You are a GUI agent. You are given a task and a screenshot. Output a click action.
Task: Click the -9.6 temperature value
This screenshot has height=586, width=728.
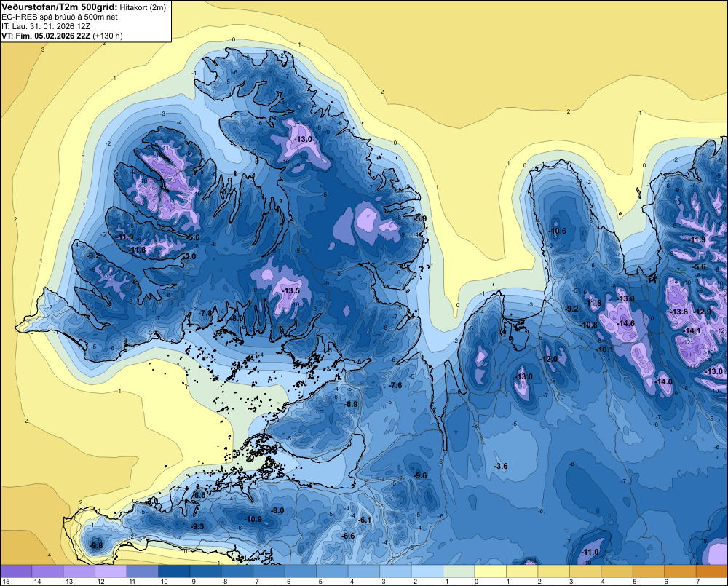[x=420, y=475]
